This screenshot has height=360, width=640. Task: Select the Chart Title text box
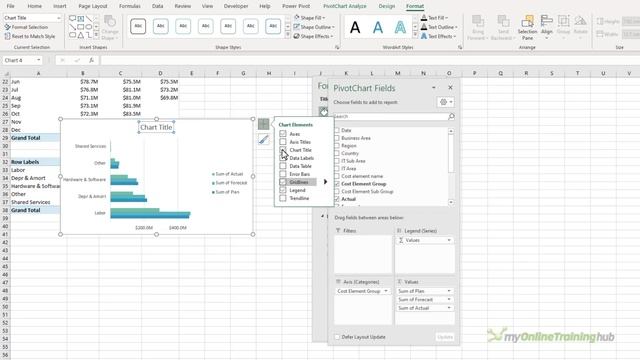(x=156, y=127)
